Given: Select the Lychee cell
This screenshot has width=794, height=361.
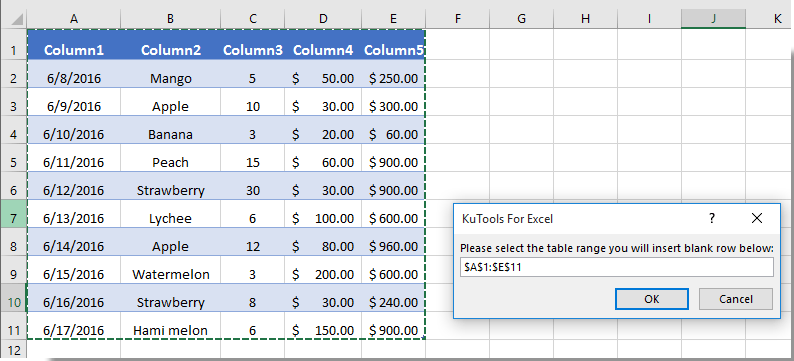Looking at the screenshot, I should pyautogui.click(x=171, y=214).
